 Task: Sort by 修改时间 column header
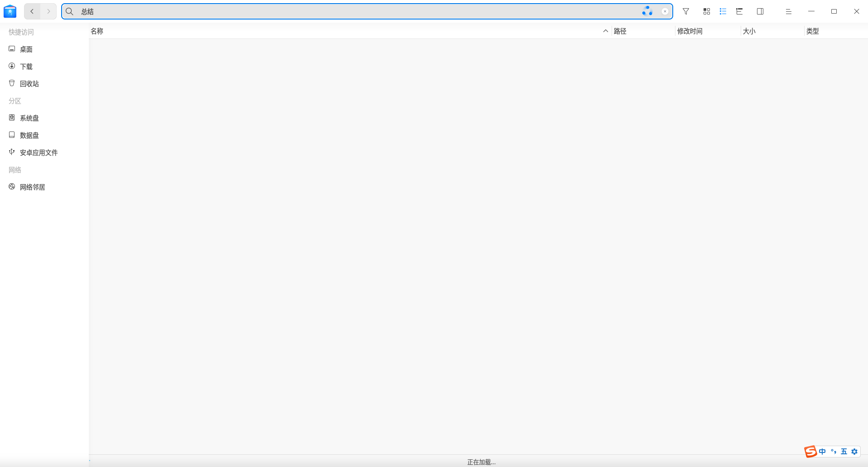coord(690,31)
